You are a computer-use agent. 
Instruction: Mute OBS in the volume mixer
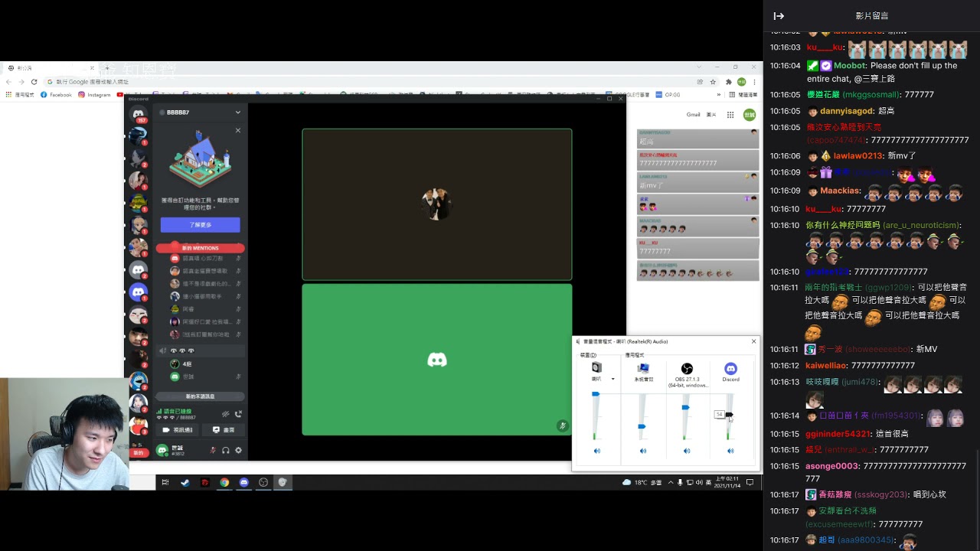pyautogui.click(x=687, y=451)
